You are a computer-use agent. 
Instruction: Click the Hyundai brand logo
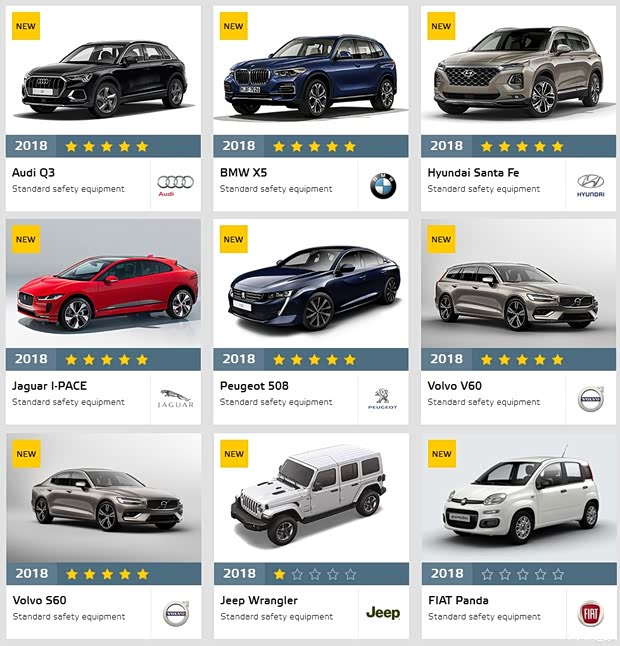590,185
